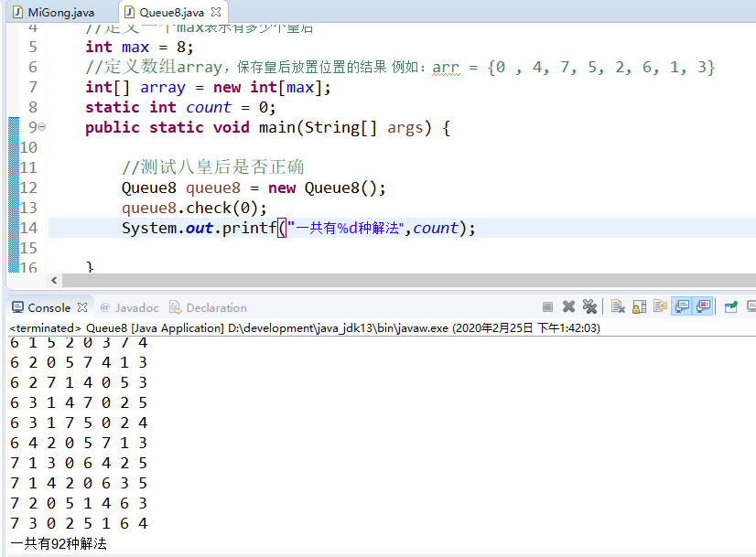Open the Console view tab
This screenshot has height=557, width=756.
click(x=49, y=307)
